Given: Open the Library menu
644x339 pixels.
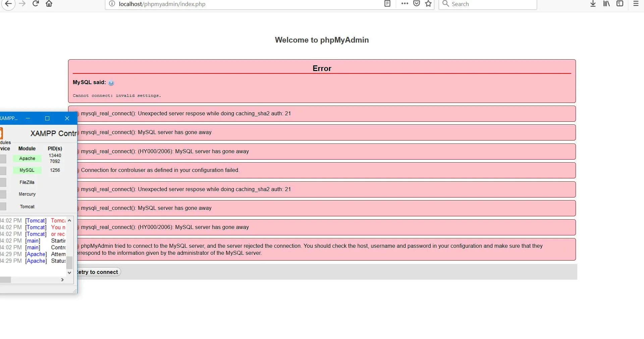Looking at the screenshot, I should pos(606,4).
